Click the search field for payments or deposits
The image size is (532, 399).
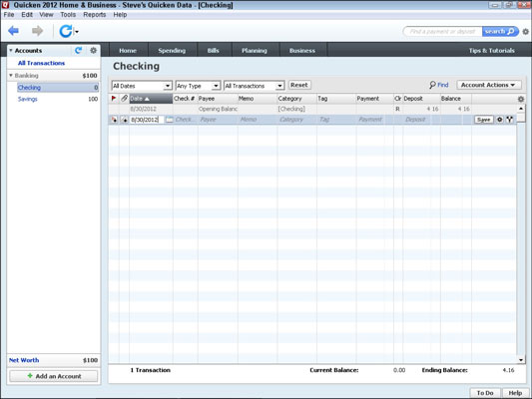pos(442,32)
